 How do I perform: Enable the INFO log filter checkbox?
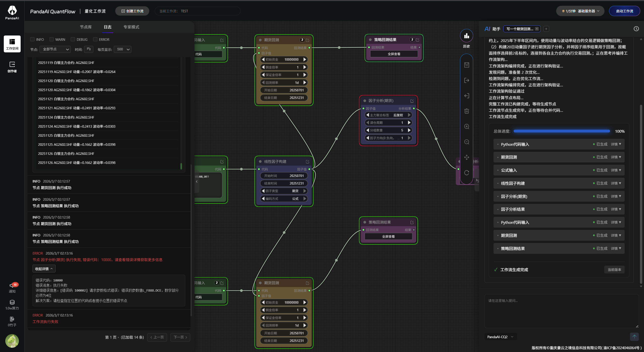pos(32,39)
